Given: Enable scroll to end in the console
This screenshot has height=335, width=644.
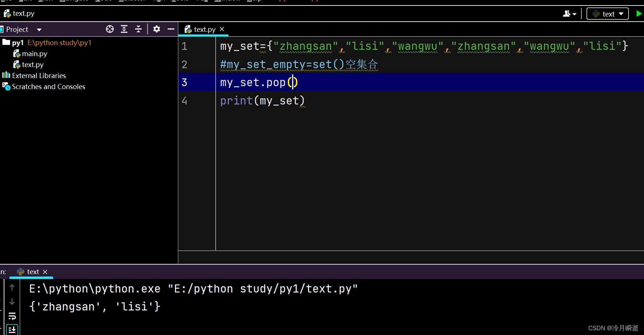Looking at the screenshot, I should [12, 329].
